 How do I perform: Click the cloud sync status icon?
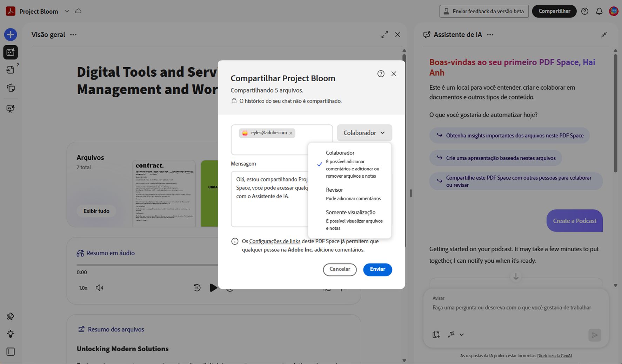tap(78, 11)
